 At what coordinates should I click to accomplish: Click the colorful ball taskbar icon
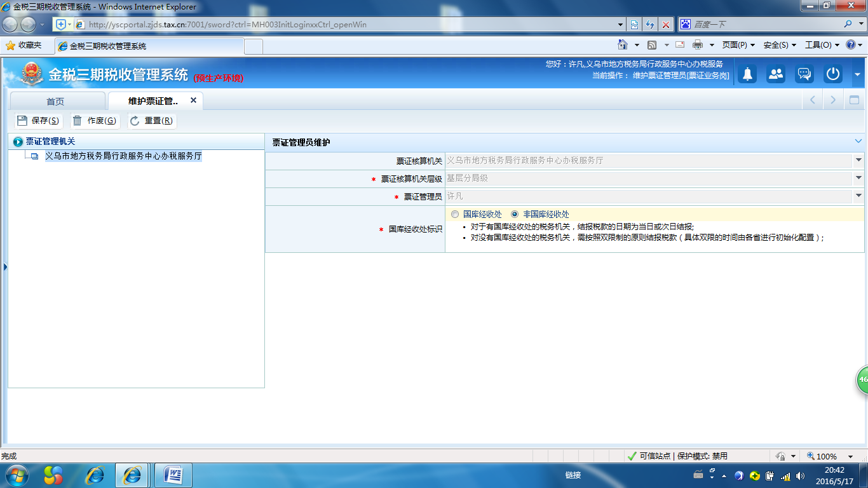[53, 475]
